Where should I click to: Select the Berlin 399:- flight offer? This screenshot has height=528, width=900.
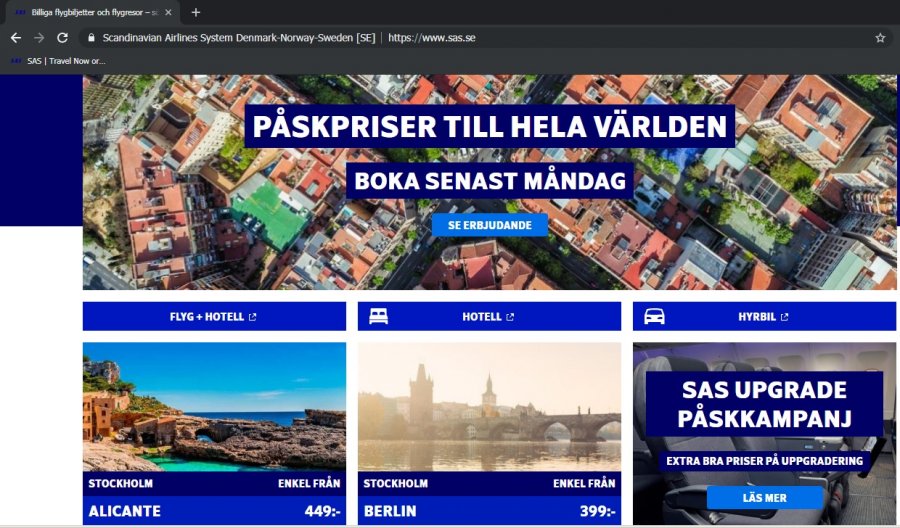point(489,433)
